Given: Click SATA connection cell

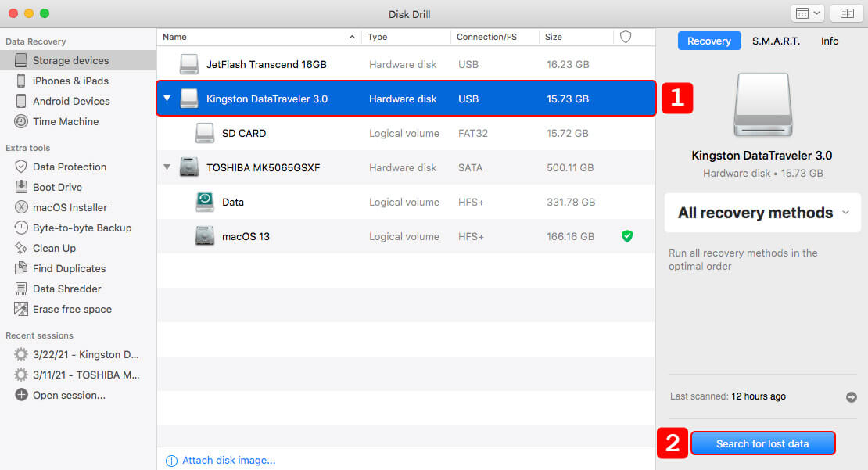Looking at the screenshot, I should coord(470,167).
